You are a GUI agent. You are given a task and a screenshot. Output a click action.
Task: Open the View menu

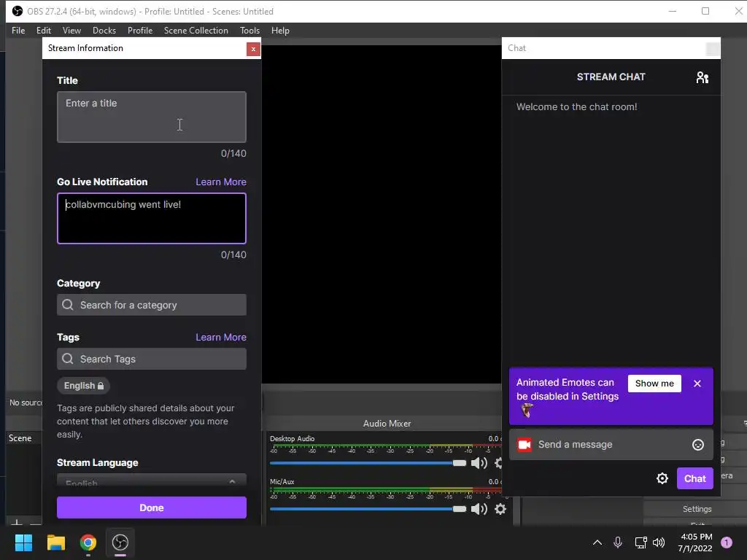pos(72,31)
